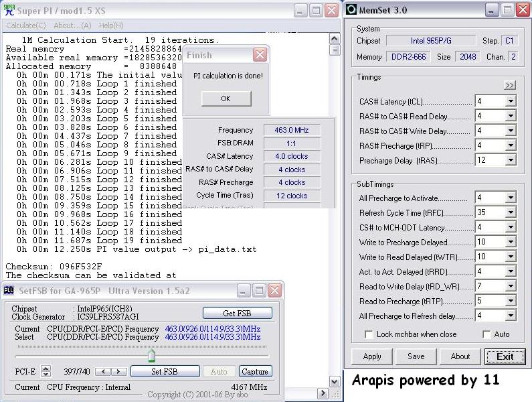Click Memory field DDR2-666 in MemSet
The width and height of the screenshot is (532, 402).
(408, 57)
